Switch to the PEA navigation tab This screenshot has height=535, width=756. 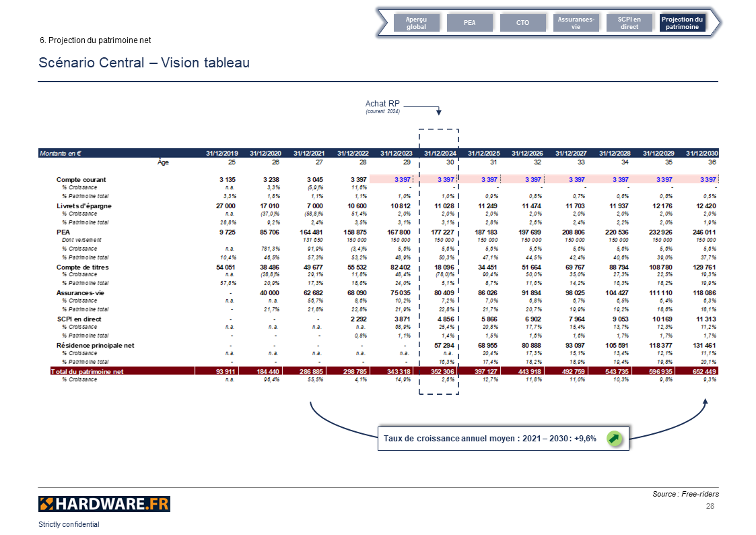(x=470, y=23)
